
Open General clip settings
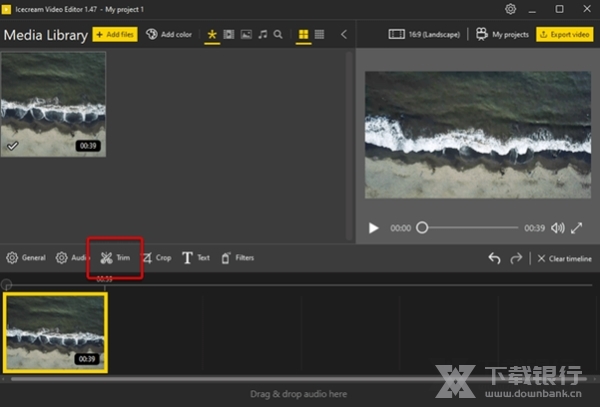click(x=26, y=258)
